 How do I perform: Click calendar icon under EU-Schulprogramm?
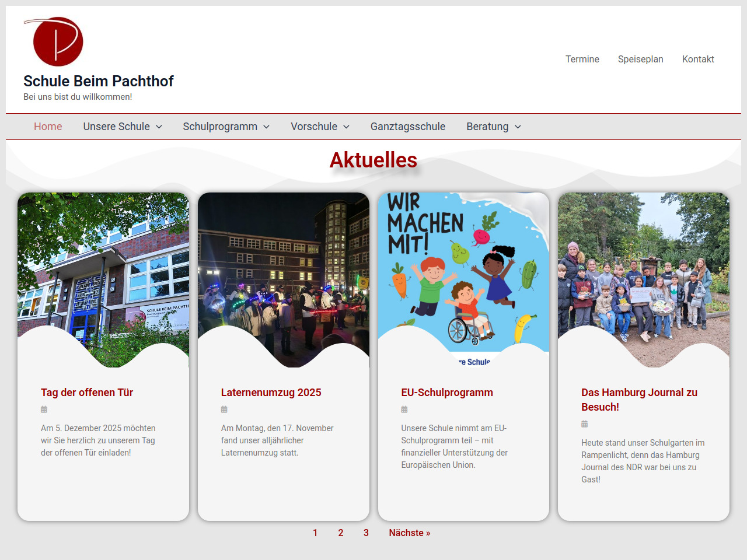404,409
